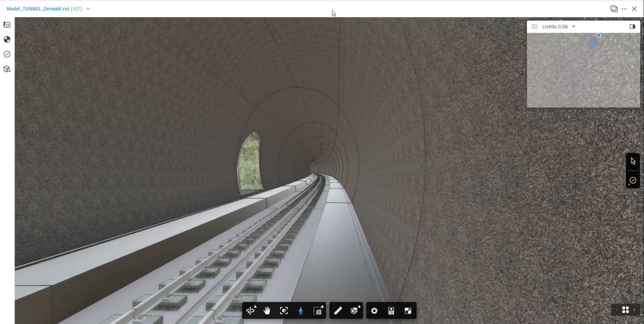Click the Fit to View icon
644x324 pixels.
[284, 310]
